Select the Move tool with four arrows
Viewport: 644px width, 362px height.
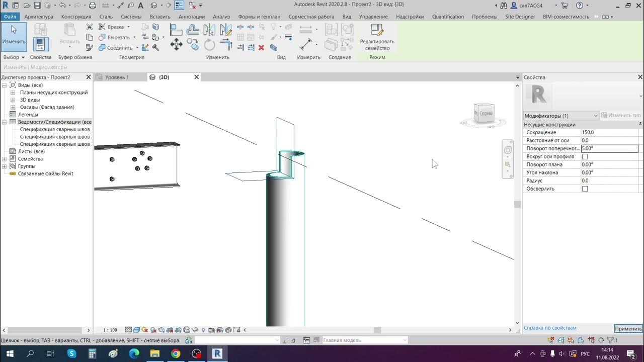click(176, 45)
